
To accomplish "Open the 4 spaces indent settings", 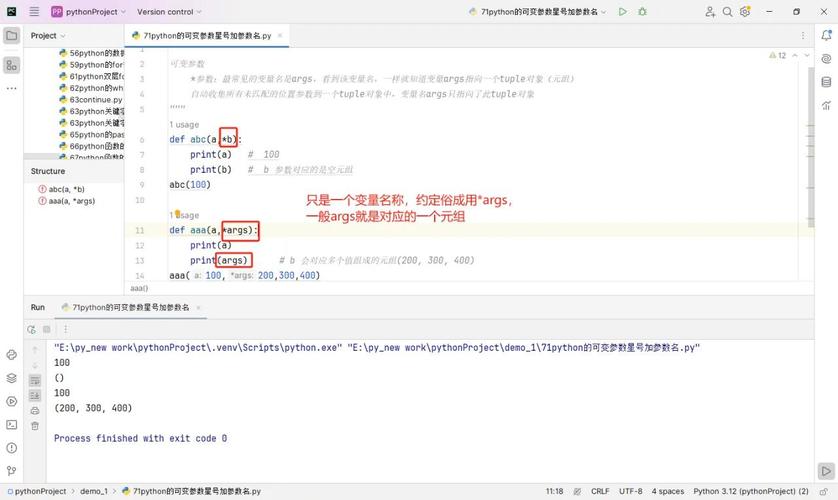I will tap(668, 491).
